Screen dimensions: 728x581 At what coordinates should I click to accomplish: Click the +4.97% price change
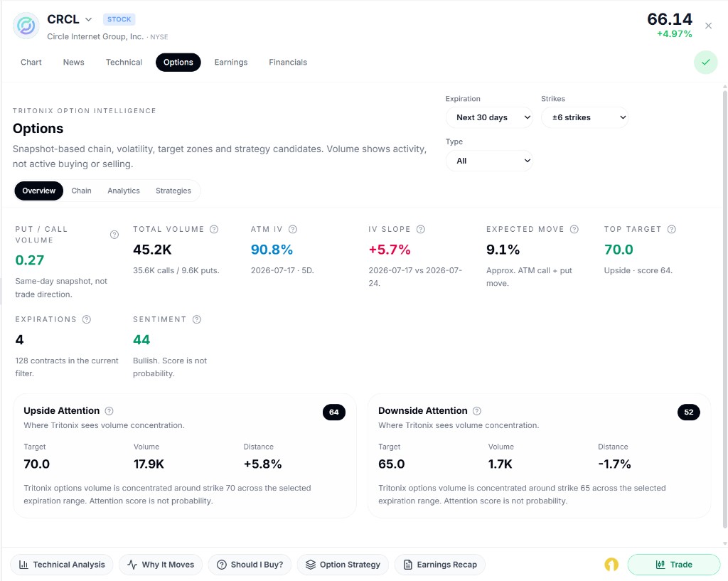674,34
